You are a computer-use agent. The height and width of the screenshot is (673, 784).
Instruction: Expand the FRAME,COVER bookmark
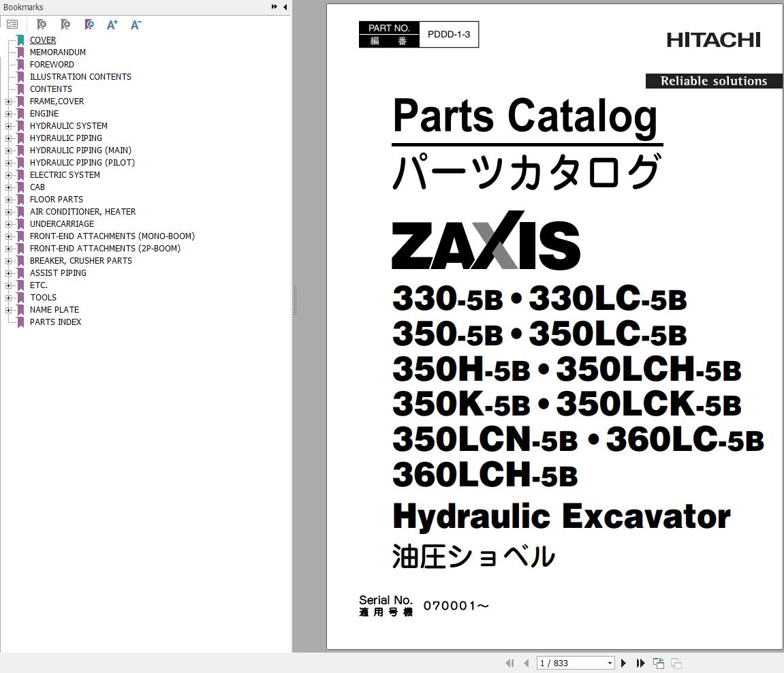point(8,101)
